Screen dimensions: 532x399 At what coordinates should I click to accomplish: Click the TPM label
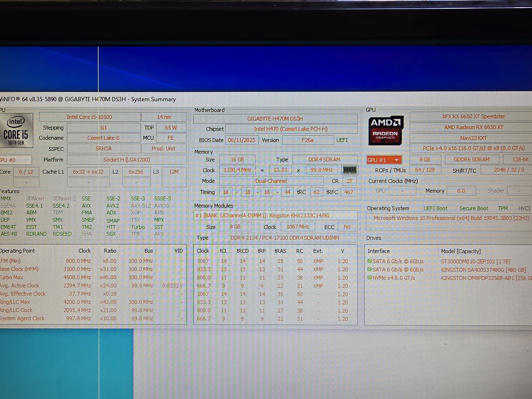(503, 208)
